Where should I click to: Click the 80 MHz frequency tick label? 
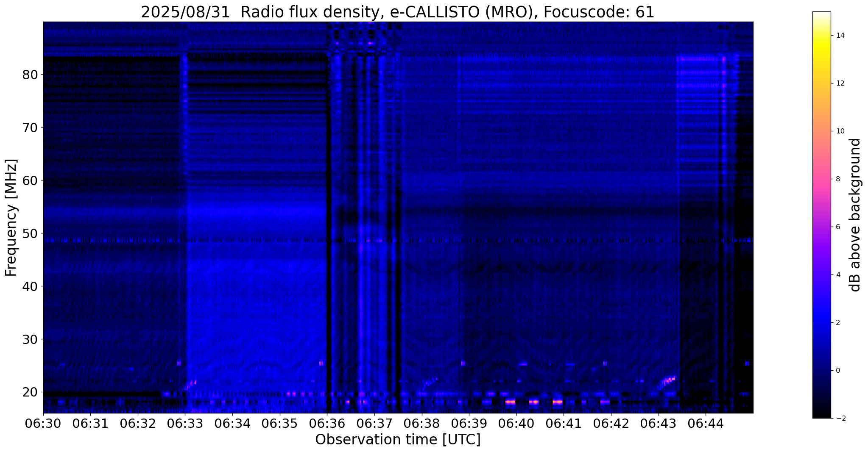pos(30,75)
